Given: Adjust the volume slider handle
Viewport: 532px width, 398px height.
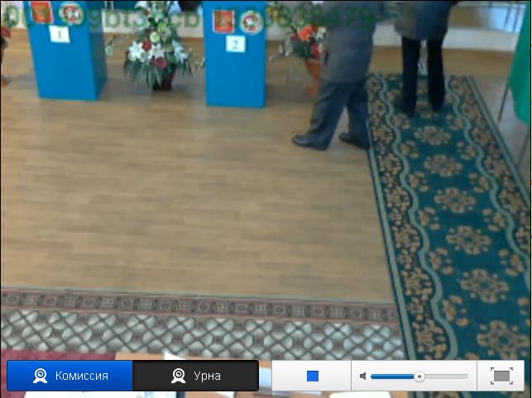Looking at the screenshot, I should pyautogui.click(x=419, y=376).
